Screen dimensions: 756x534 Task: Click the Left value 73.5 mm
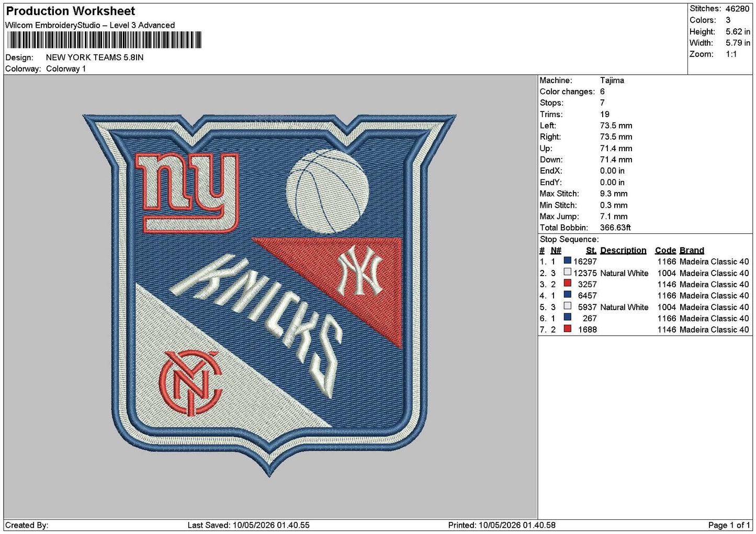click(x=616, y=126)
